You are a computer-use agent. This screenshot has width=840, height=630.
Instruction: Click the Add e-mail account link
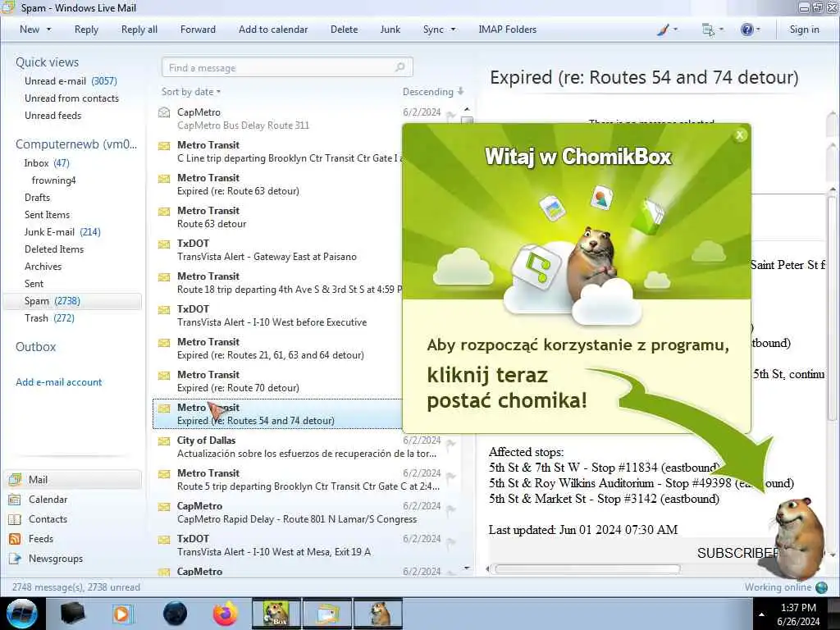(58, 382)
